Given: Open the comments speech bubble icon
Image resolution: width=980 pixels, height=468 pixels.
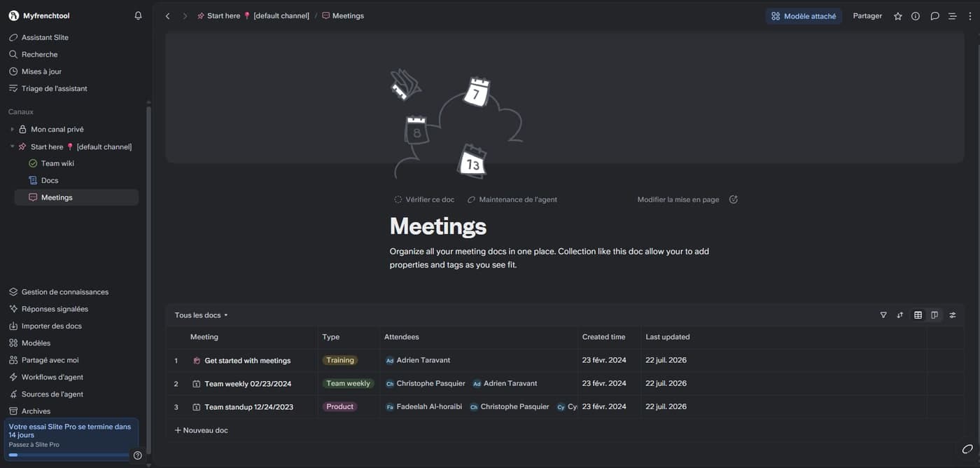Looking at the screenshot, I should click(934, 16).
